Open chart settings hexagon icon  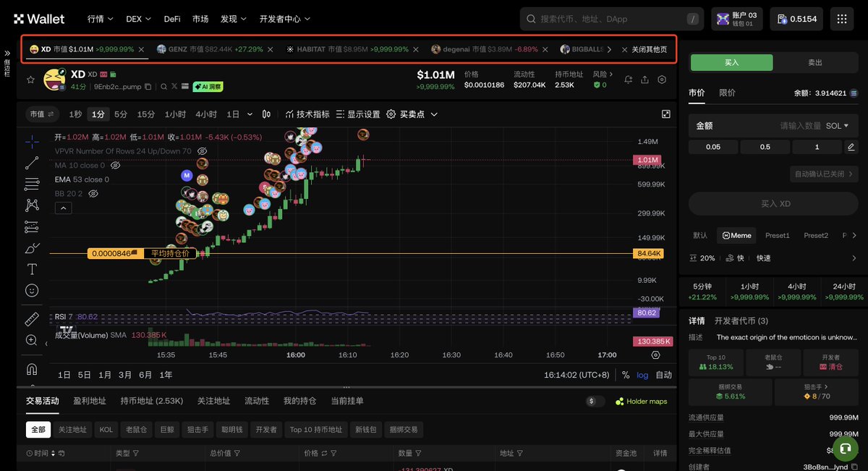(662, 80)
